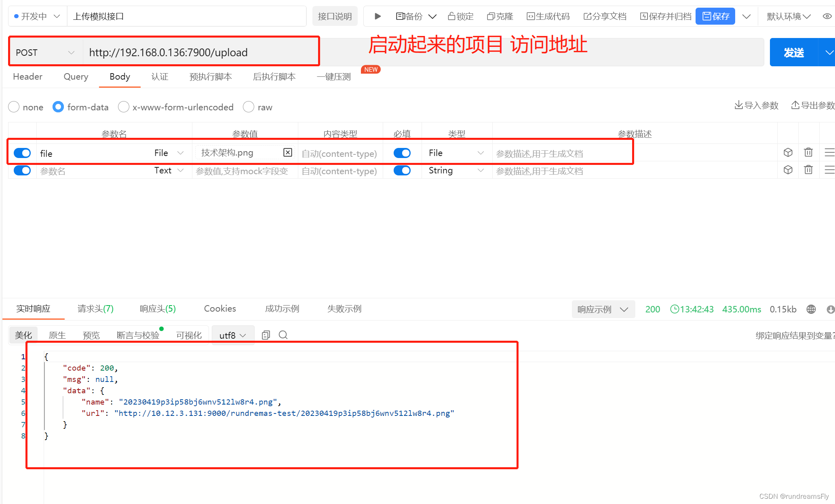Select the raw radio button
The image size is (835, 504).
pyautogui.click(x=249, y=107)
